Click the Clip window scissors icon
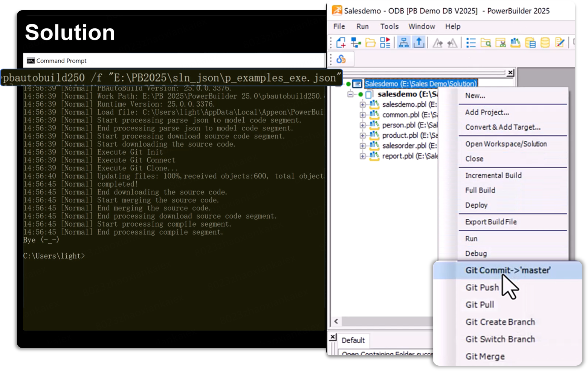This screenshot has height=371, width=588. click(501, 43)
